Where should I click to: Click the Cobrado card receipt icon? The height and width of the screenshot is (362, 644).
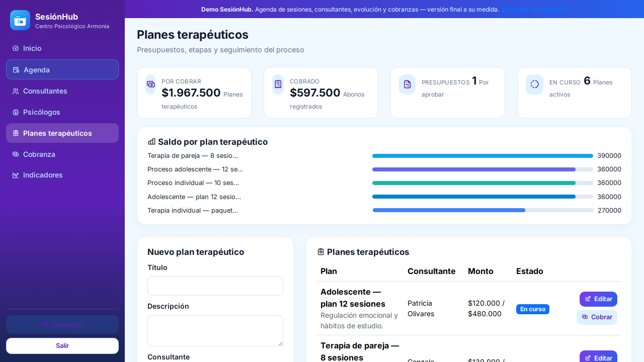278,84
